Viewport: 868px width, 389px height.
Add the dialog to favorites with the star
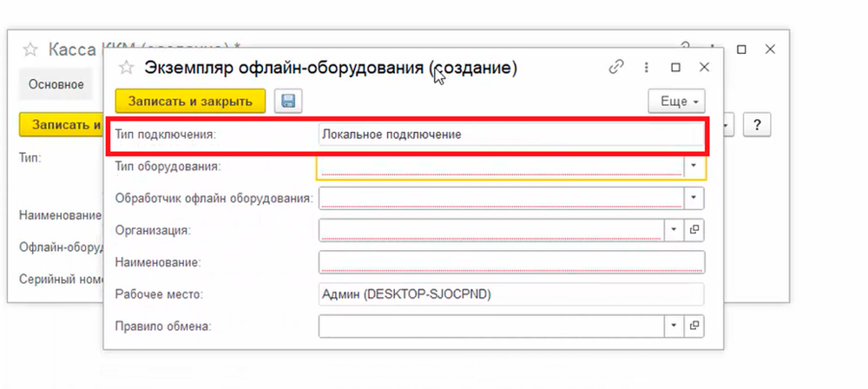(126, 68)
